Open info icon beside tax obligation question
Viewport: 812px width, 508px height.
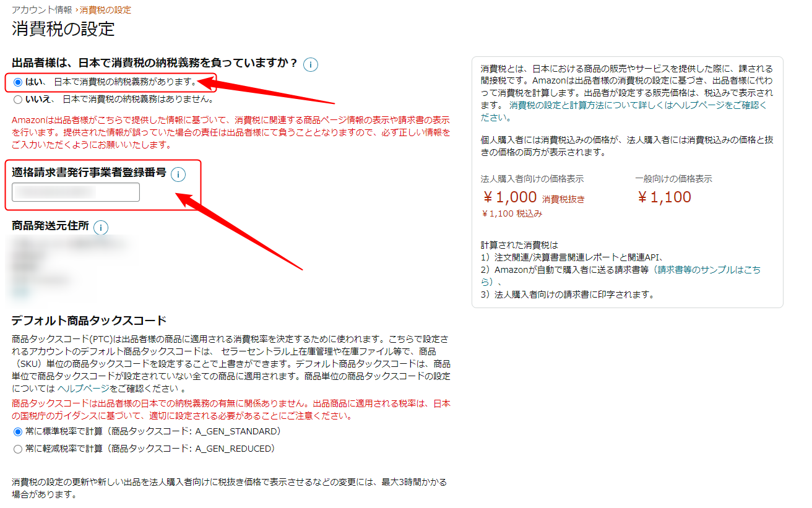[311, 64]
